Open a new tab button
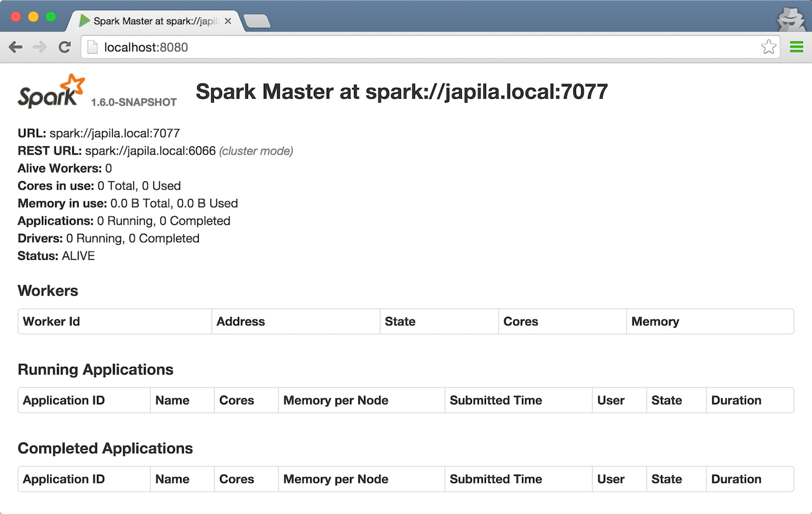The image size is (812, 514). point(257,22)
